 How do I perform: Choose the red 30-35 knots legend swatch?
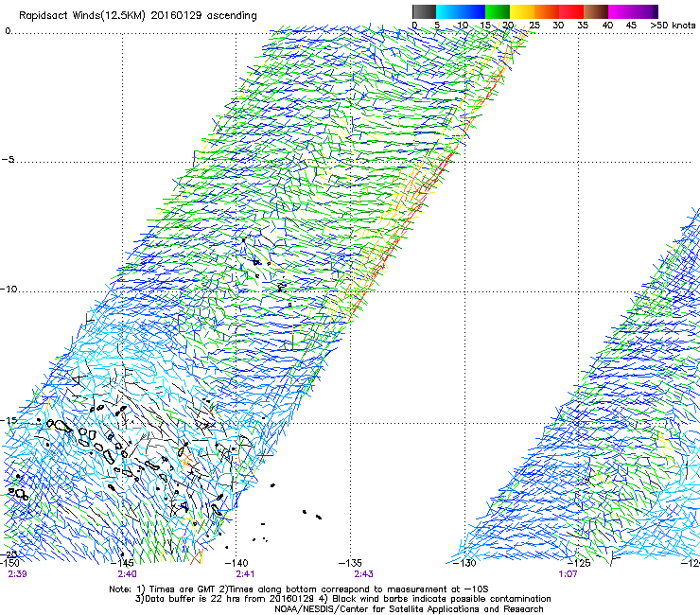tap(571, 11)
